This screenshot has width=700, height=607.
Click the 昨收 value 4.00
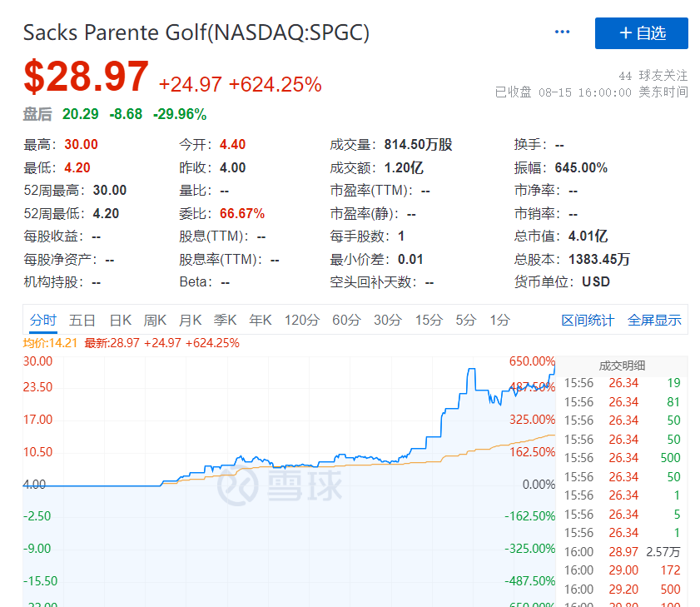(232, 167)
